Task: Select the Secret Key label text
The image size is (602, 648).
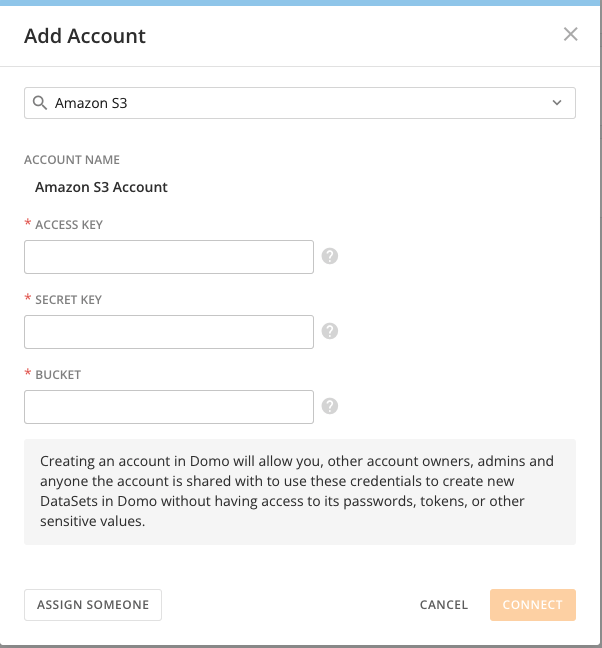Action: click(x=68, y=300)
